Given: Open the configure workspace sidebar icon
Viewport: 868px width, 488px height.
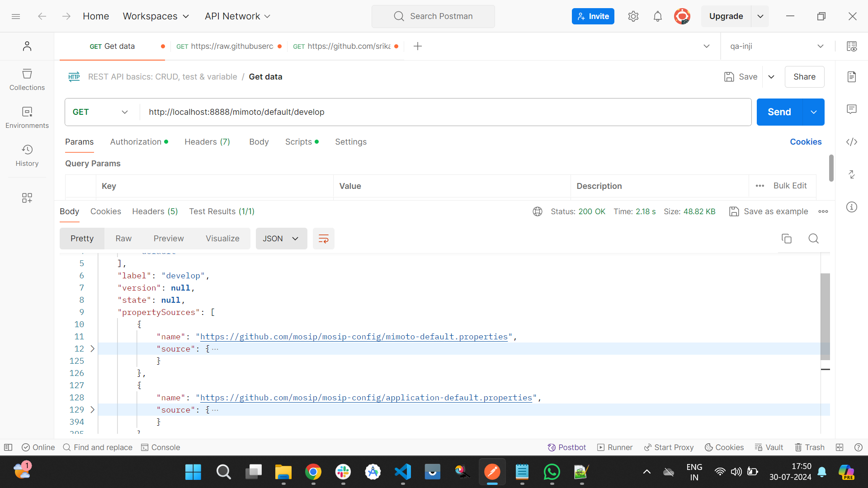Looking at the screenshot, I should (x=27, y=198).
